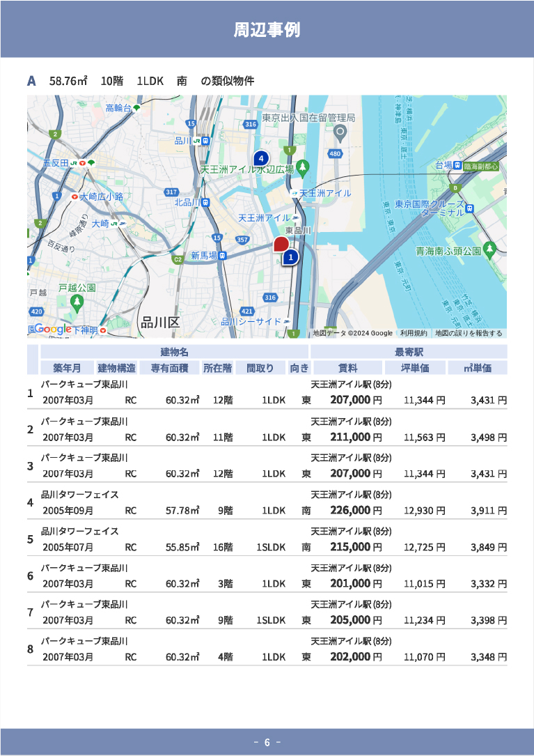The width and height of the screenshot is (534, 756).
Task: Click the 周辺事例 page title
Action: 267,29
